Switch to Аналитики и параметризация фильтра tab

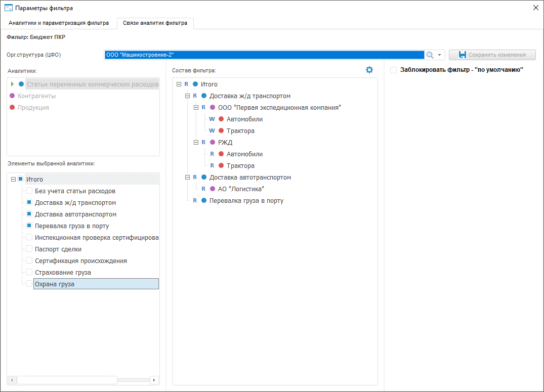[x=59, y=23]
